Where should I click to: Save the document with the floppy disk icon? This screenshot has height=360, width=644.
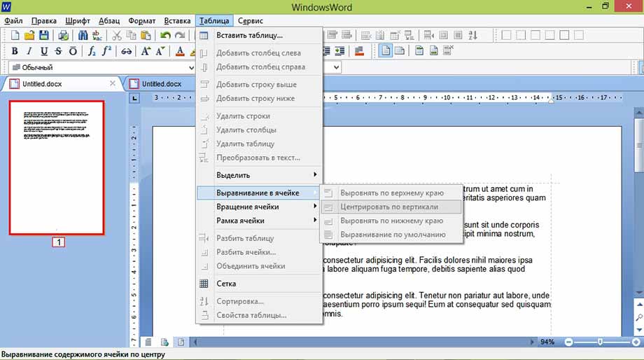pyautogui.click(x=44, y=35)
